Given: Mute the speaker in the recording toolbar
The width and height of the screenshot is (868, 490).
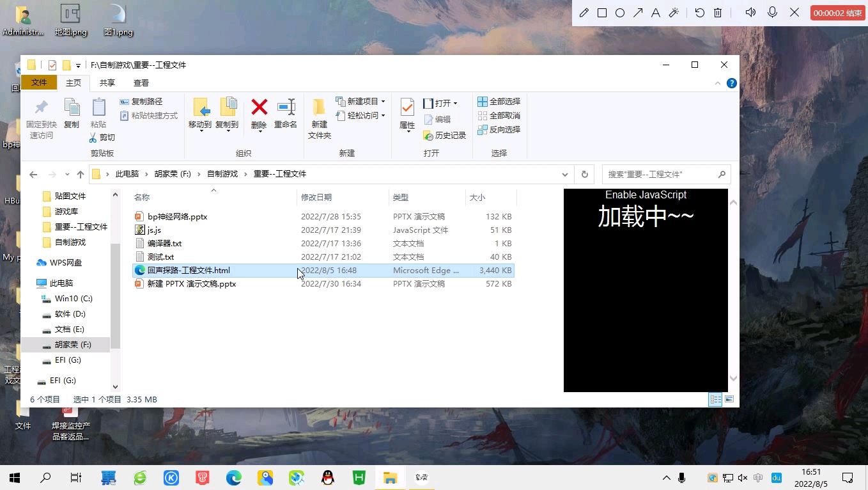Looking at the screenshot, I should click(x=750, y=12).
